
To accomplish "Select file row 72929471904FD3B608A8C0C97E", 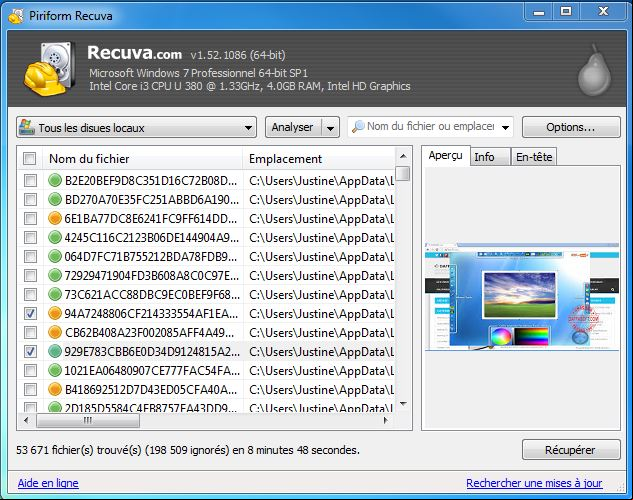I will pos(206,275).
